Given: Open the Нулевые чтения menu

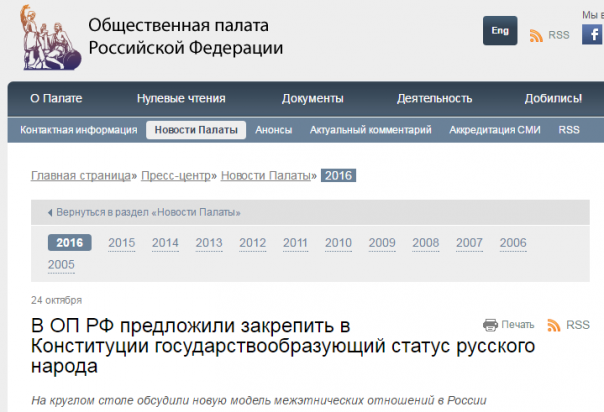Looking at the screenshot, I should (x=181, y=99).
